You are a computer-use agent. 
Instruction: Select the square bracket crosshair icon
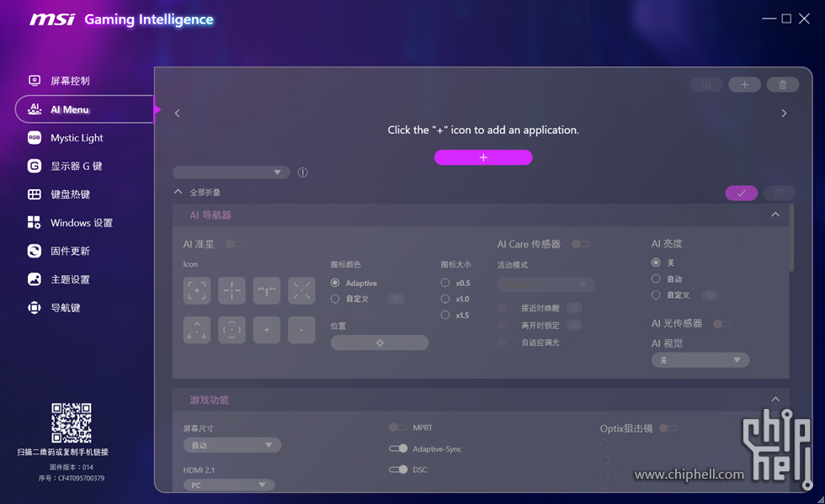point(197,290)
